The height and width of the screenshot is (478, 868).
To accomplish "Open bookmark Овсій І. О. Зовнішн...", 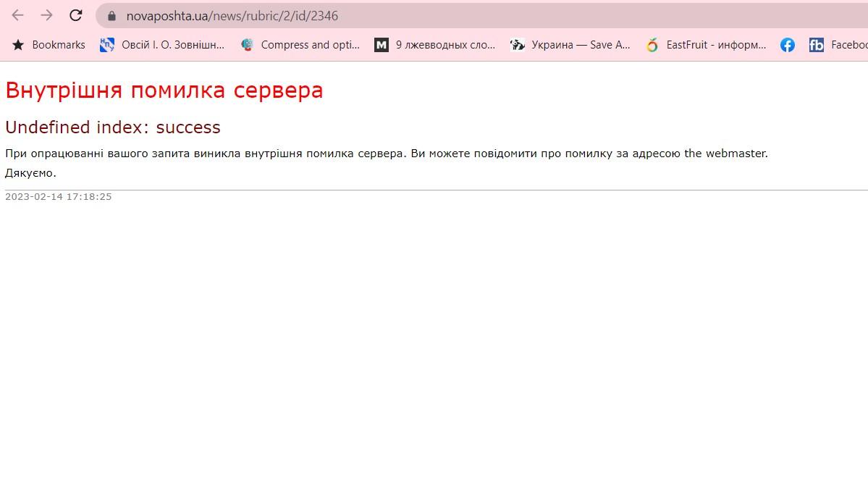I will tap(162, 45).
